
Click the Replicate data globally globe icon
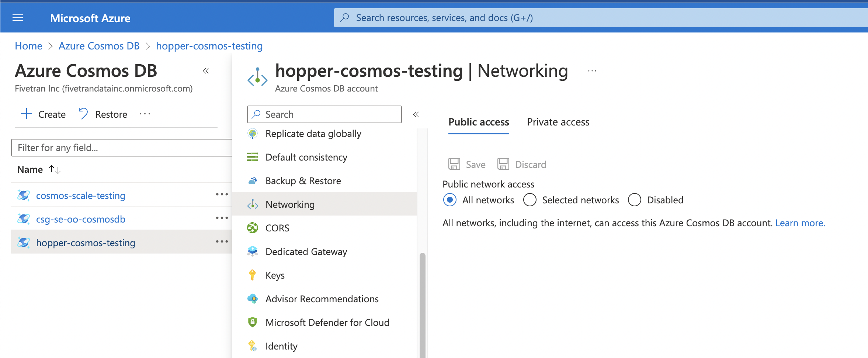(253, 134)
